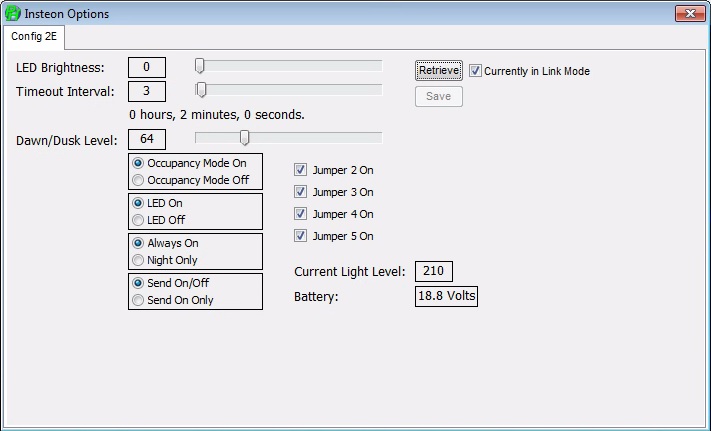Uncheck Currently in Link Mode checkbox

click(475, 71)
